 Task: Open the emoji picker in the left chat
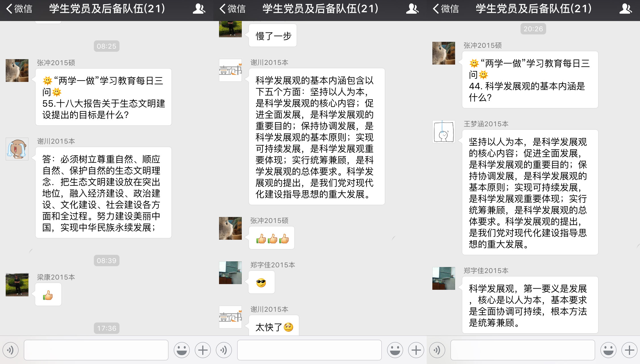click(182, 350)
